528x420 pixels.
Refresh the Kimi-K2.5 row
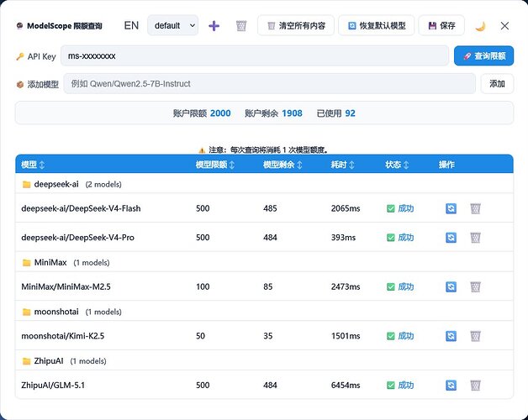[x=451, y=336]
